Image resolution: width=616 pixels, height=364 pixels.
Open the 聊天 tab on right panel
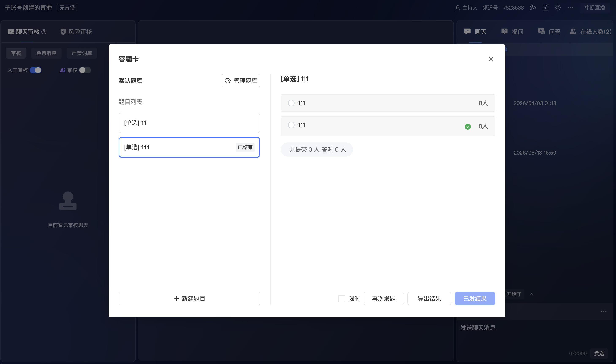[475, 32]
